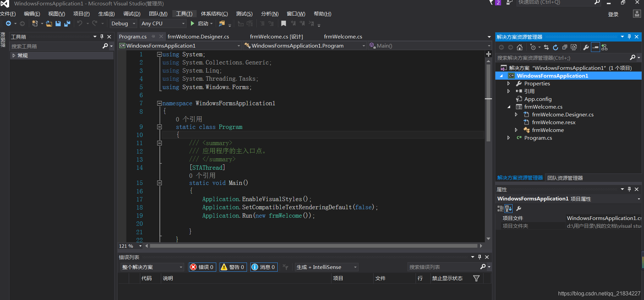Screen dimensions: 644x300
Task: Click the Navigate Backward arrow in toolbar
Action: point(8,23)
